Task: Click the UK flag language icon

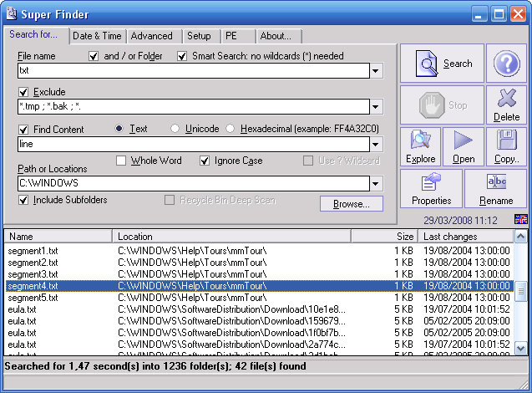Action: [520, 220]
